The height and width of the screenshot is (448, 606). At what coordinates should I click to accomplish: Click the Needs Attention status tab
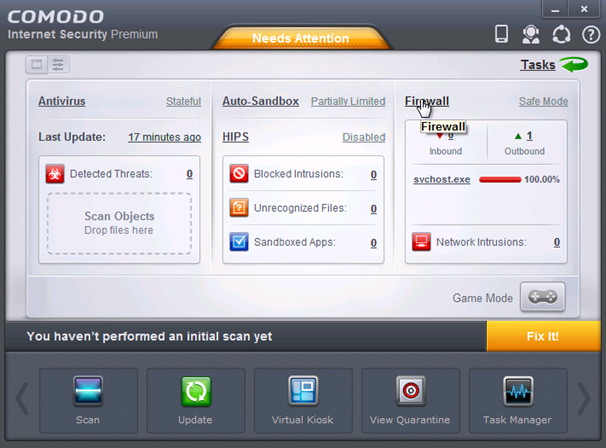tap(301, 38)
